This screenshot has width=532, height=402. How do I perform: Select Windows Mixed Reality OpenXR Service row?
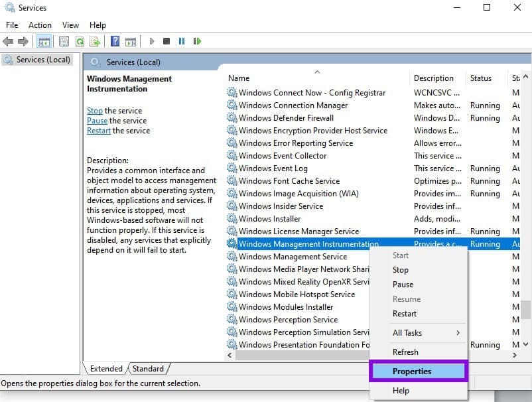click(298, 281)
